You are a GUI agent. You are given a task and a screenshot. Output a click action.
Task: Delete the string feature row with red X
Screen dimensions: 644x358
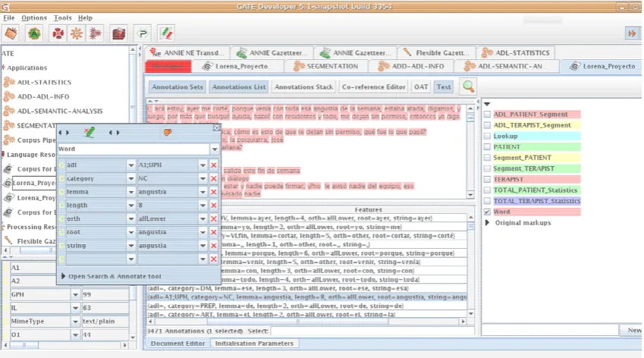pos(214,246)
